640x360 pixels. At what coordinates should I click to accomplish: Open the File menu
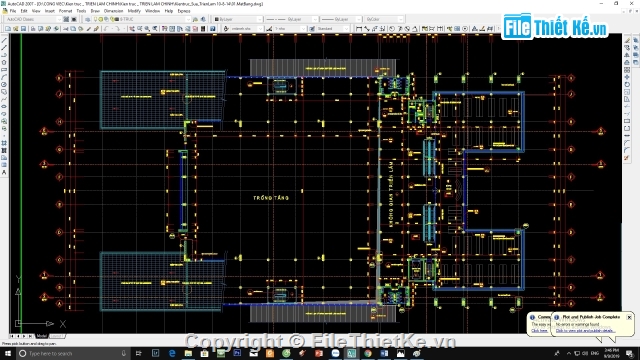pyautogui.click(x=13, y=11)
